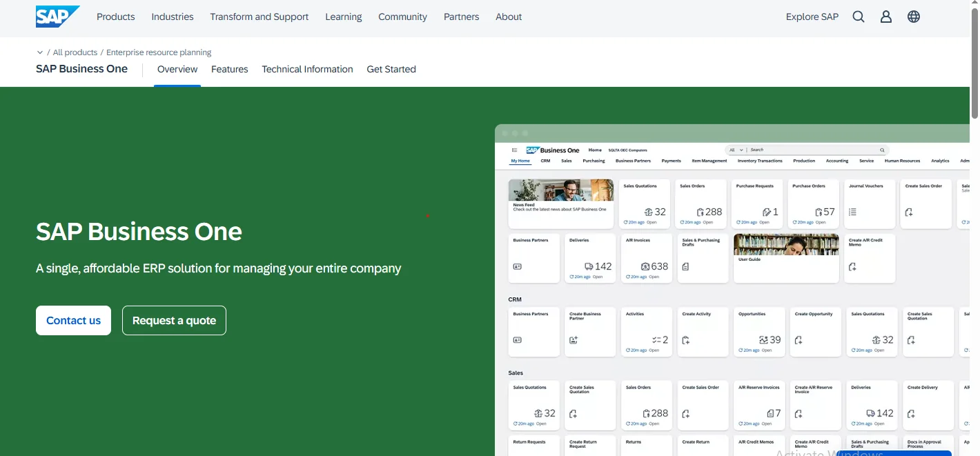The image size is (980, 456).
Task: Open the Partners navigation menu
Action: pyautogui.click(x=461, y=17)
